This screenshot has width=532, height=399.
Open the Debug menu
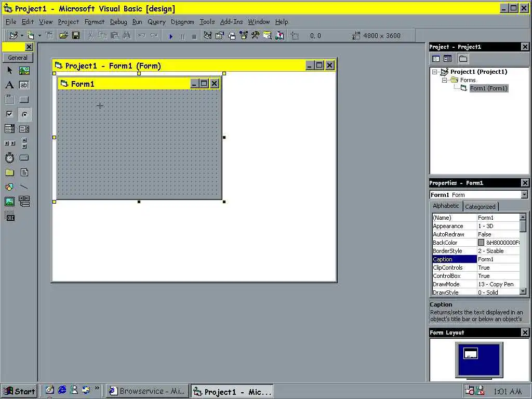[x=118, y=22]
